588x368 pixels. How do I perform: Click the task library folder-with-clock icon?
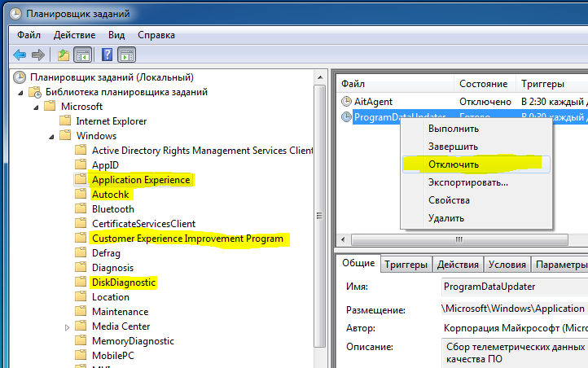coord(35,92)
